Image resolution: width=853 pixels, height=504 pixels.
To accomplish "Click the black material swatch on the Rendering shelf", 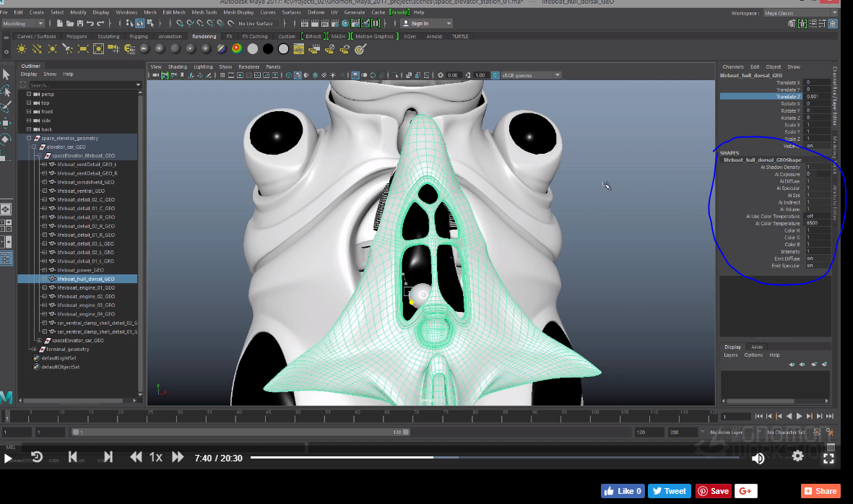I will tap(267, 48).
